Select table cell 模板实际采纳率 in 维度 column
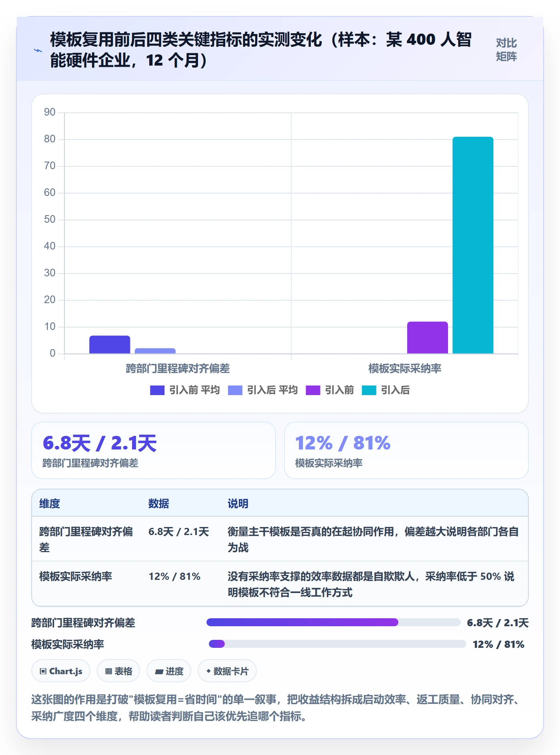Image resolution: width=560 pixels, height=755 pixels. [x=76, y=576]
